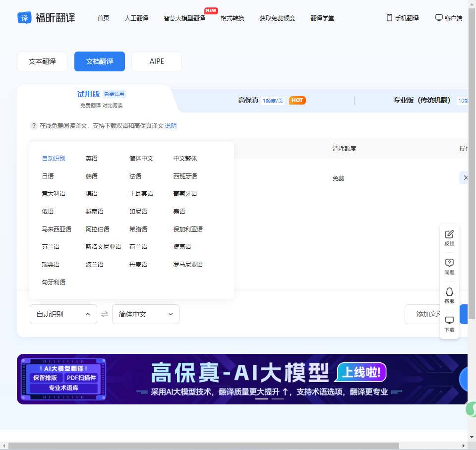Image resolution: width=476 pixels, height=450 pixels.
Task: Choose 匈牙利语 in language list
Action: tap(54, 282)
